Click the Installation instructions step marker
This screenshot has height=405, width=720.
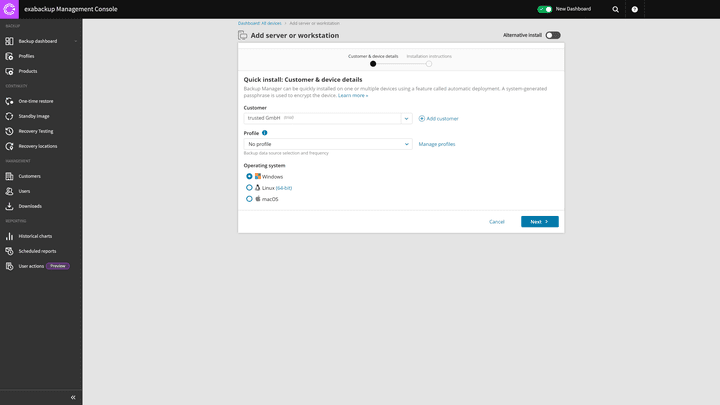point(429,64)
